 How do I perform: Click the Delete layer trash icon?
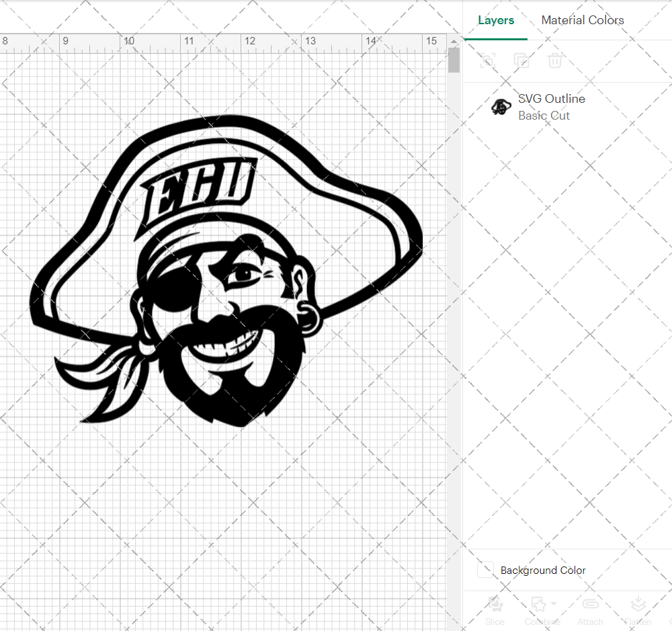(554, 60)
